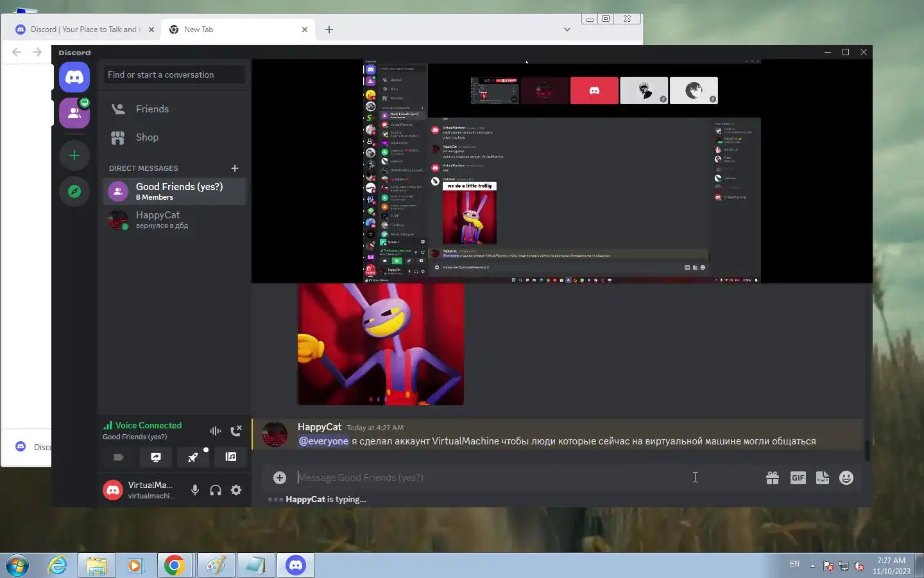This screenshot has width=924, height=578.
Task: Open HappyCat direct message
Action: pyautogui.click(x=175, y=220)
